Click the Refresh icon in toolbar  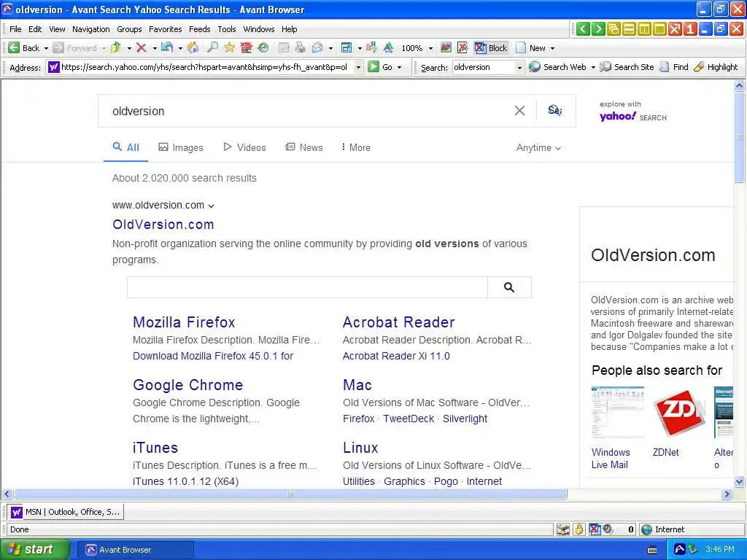[x=167, y=47]
